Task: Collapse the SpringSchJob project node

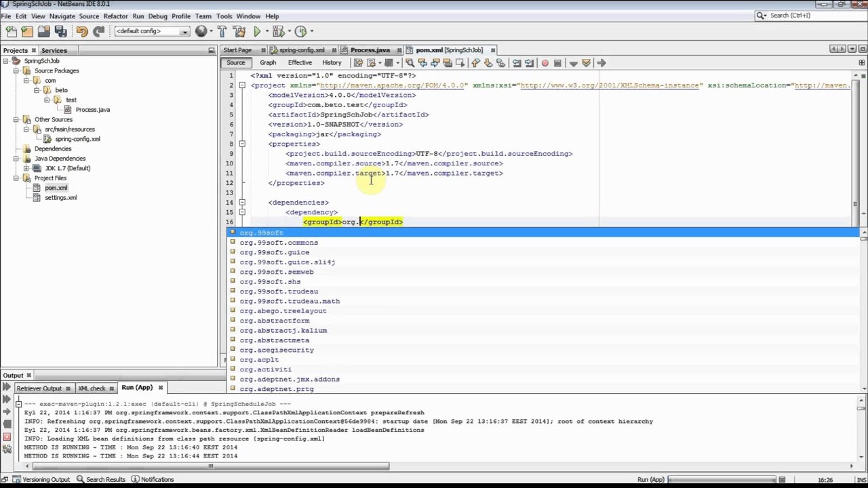Action: (6, 61)
